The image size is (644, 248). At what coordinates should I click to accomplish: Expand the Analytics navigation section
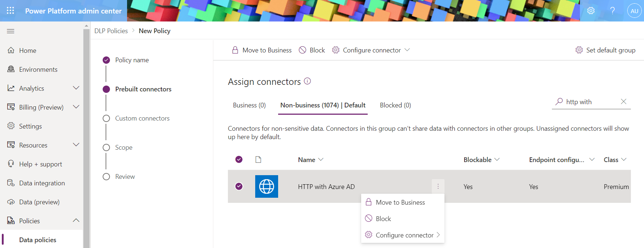click(x=76, y=88)
